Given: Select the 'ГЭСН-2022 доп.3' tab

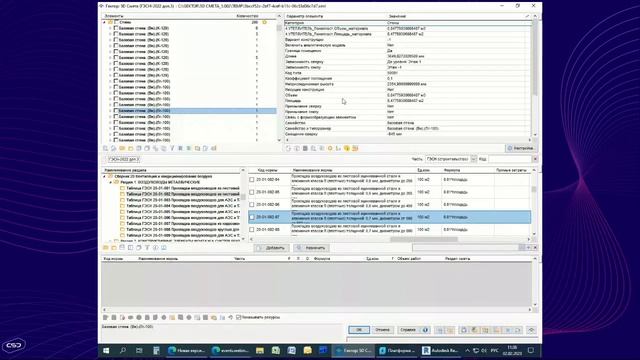Looking at the screenshot, I should pos(124,159).
